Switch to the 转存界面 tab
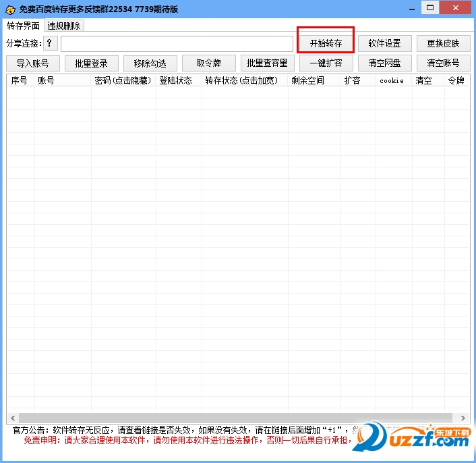This screenshot has height=463, width=476. pos(24,26)
